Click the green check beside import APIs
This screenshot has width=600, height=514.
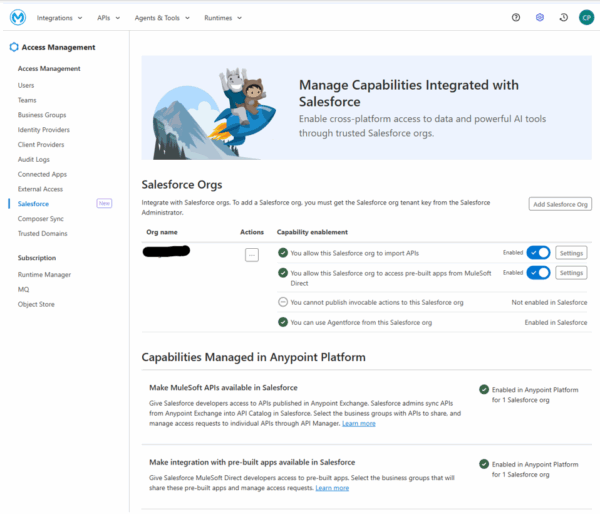[283, 253]
